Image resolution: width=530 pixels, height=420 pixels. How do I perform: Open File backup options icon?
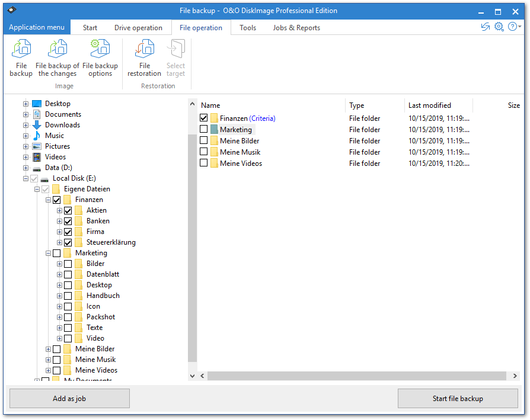pyautogui.click(x=100, y=49)
